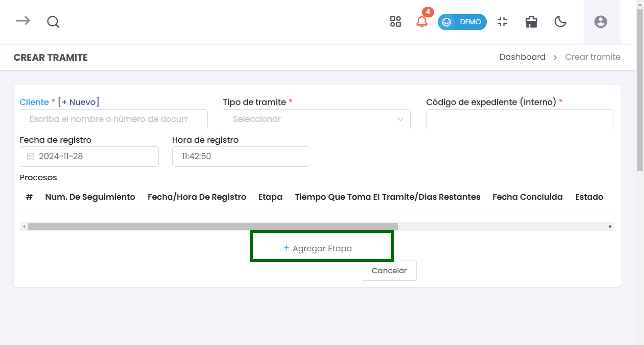Open the apps grid icon
644x345 pixels.
coord(395,22)
